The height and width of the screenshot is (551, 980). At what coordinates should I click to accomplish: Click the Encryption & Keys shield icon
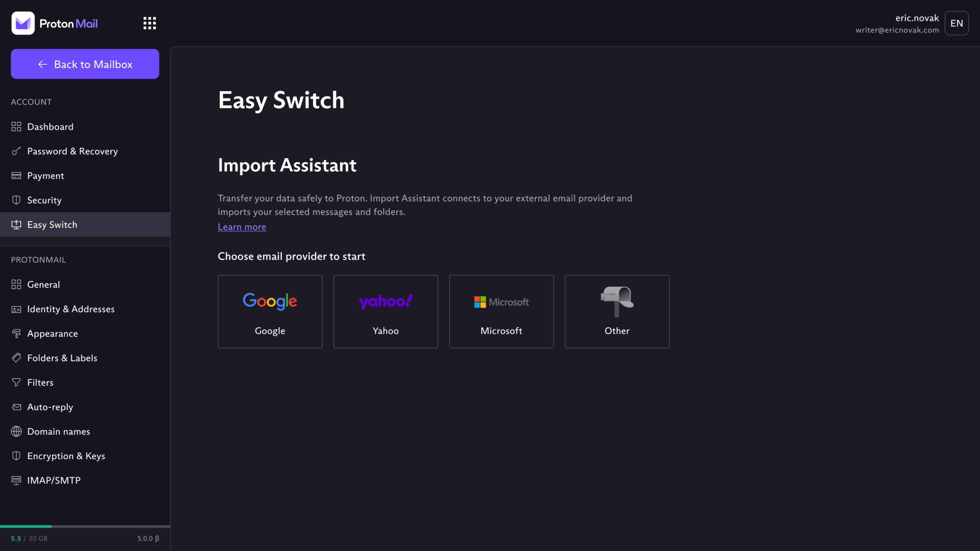pos(16,456)
